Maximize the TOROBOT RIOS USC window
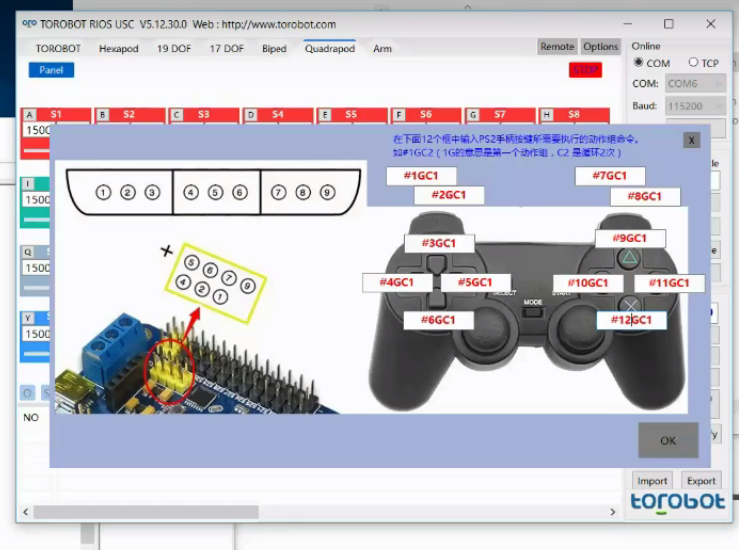Viewport: 739px width, 550px height. (669, 24)
